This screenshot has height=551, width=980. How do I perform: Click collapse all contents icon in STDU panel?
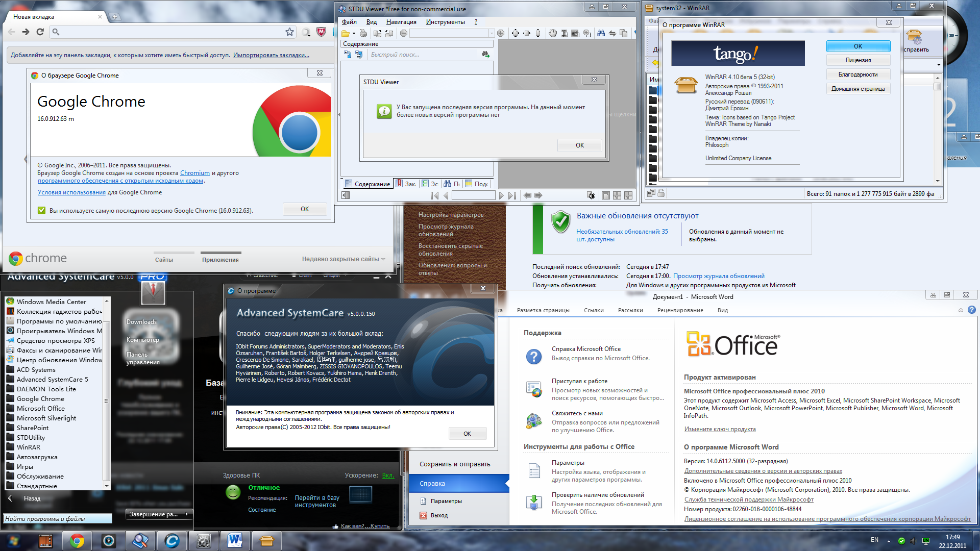tap(359, 55)
